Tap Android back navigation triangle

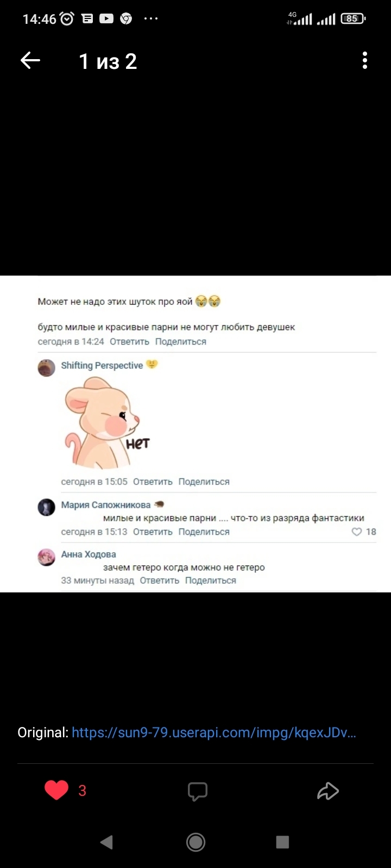click(106, 842)
